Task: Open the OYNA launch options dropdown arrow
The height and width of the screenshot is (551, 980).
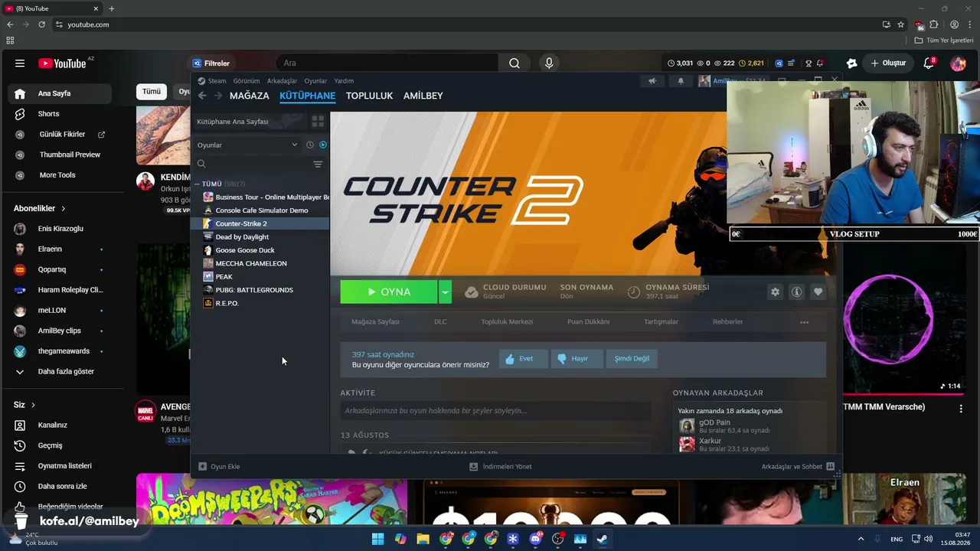Action: pos(445,292)
